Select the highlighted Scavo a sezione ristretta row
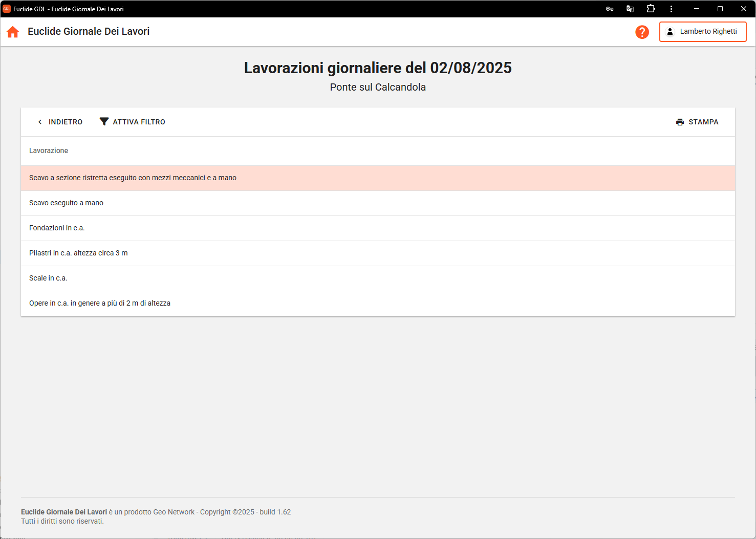Image resolution: width=756 pixels, height=539 pixels. point(133,178)
